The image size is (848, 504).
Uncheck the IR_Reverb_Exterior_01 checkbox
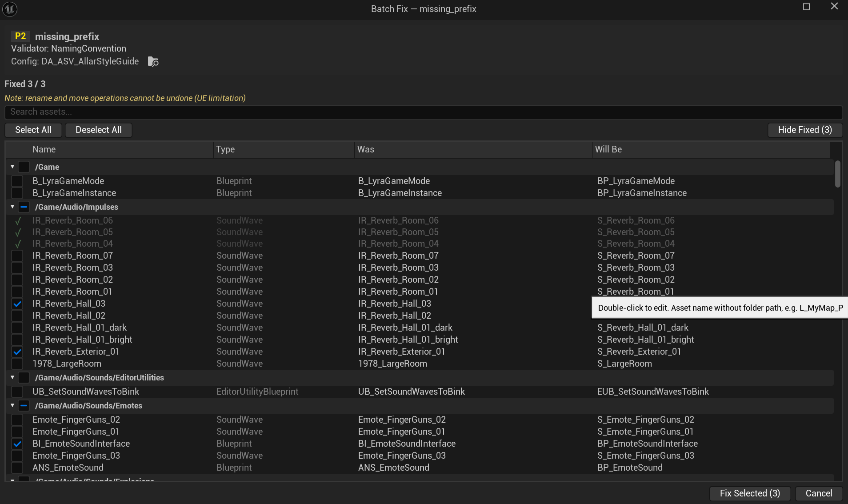click(17, 352)
